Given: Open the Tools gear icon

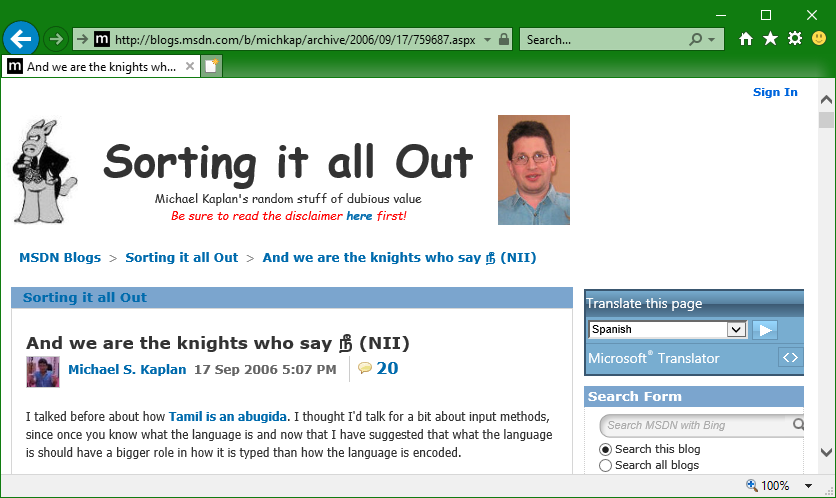Looking at the screenshot, I should pyautogui.click(x=795, y=38).
